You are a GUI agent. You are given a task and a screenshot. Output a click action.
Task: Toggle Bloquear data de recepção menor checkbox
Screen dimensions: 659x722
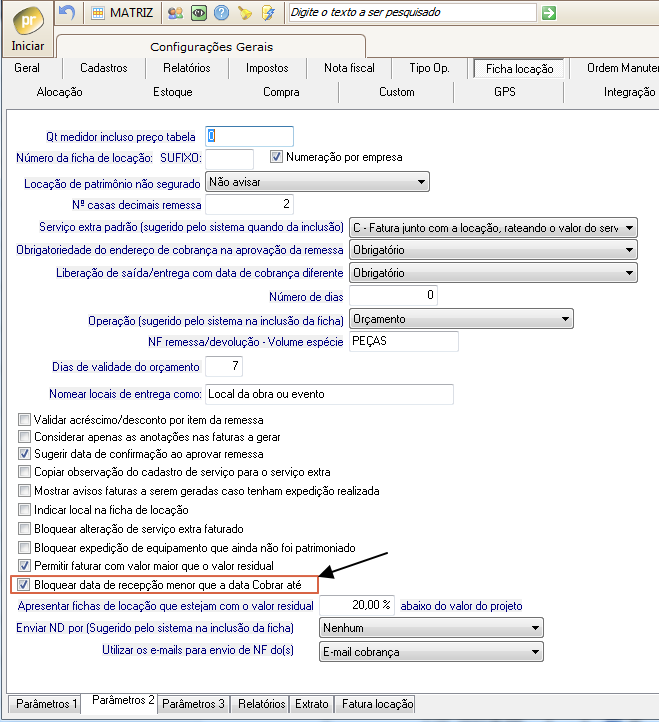click(23, 585)
